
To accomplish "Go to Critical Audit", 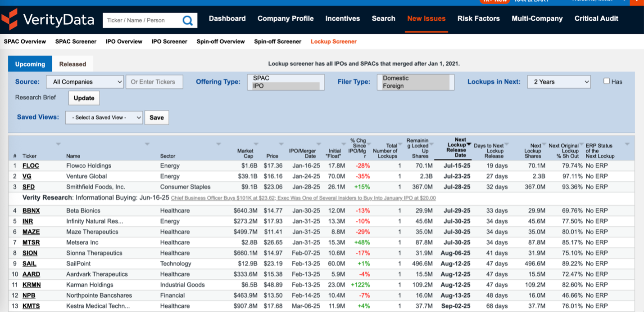I will (596, 18).
